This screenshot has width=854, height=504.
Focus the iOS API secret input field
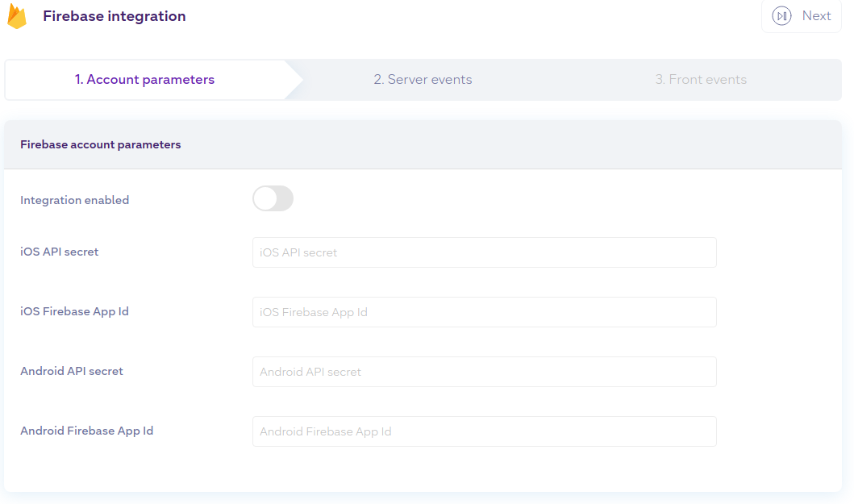(x=484, y=252)
